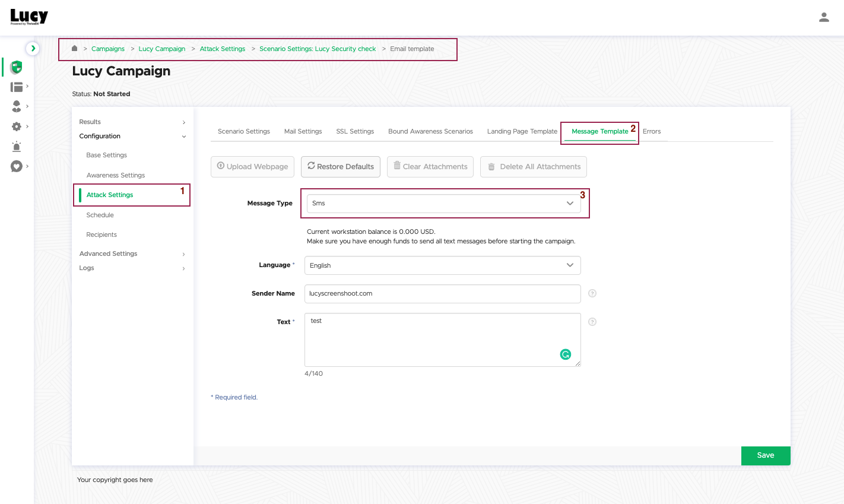The width and height of the screenshot is (844, 504).
Task: Select Attack Settings in side menu
Action: (x=110, y=195)
